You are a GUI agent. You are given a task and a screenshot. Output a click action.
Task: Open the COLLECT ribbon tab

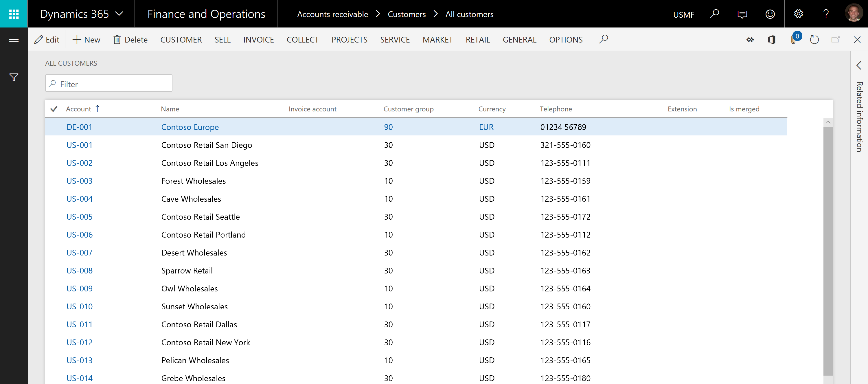pyautogui.click(x=303, y=39)
